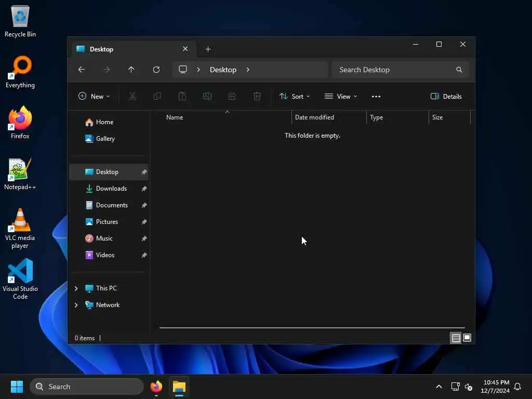The image size is (532, 399).
Task: Refresh the Desktop folder view
Action: 156,70
